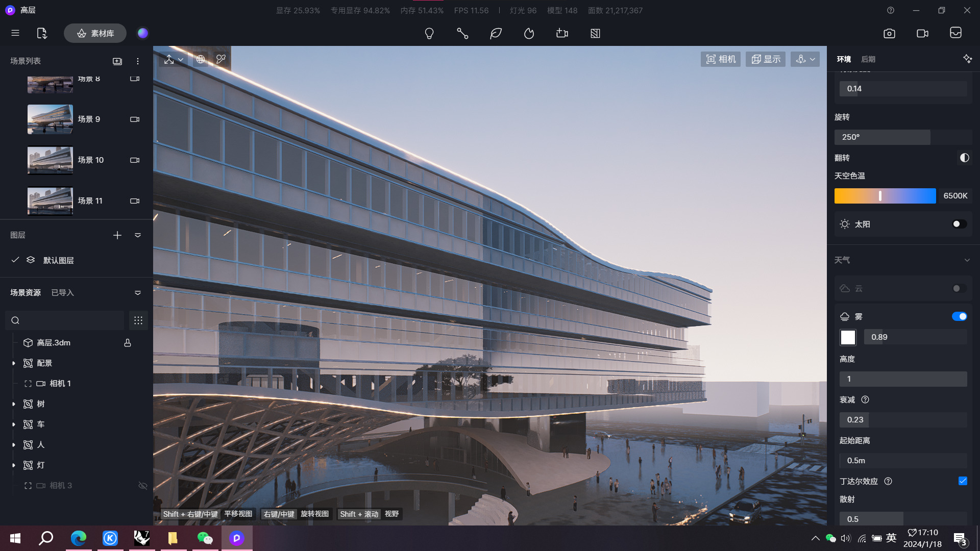Switch to the 后期 tab

(868, 60)
